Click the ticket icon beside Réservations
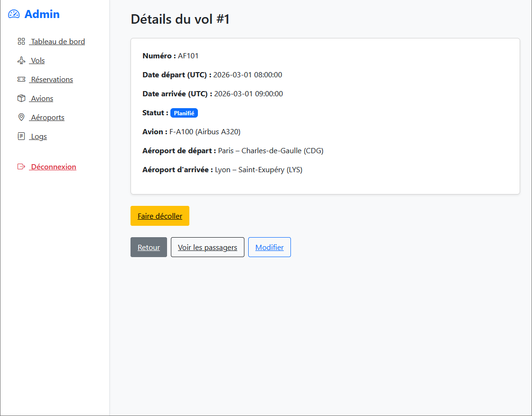The width and height of the screenshot is (532, 416). (21, 79)
